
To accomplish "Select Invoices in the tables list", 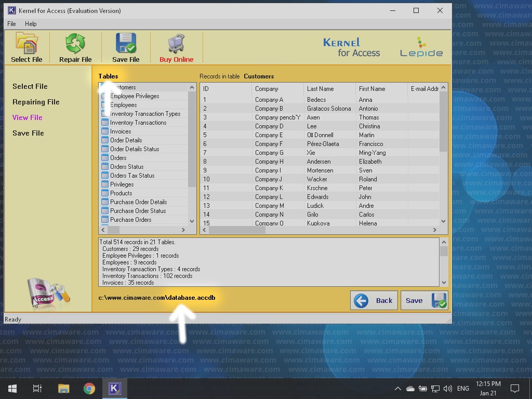I will (x=121, y=131).
